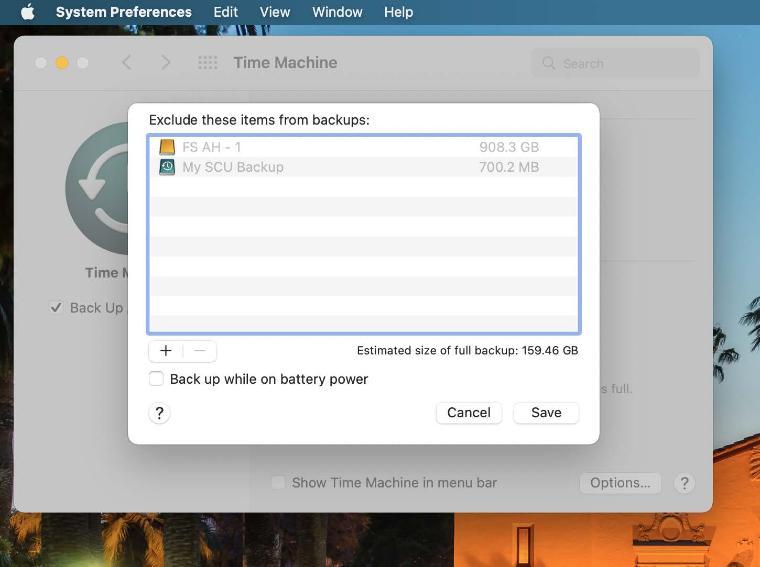Screen dimensions: 760x567
Task: Select the My SCU Backup row name
Action: click(x=233, y=167)
